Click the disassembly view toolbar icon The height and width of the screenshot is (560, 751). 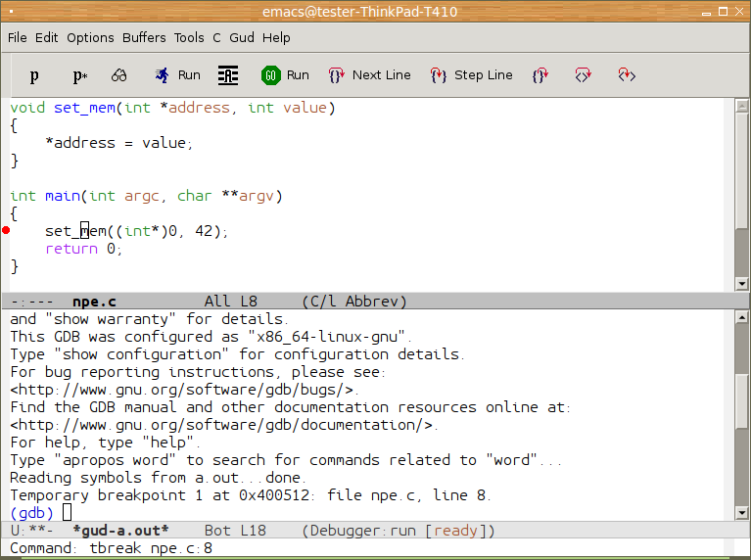(x=228, y=75)
